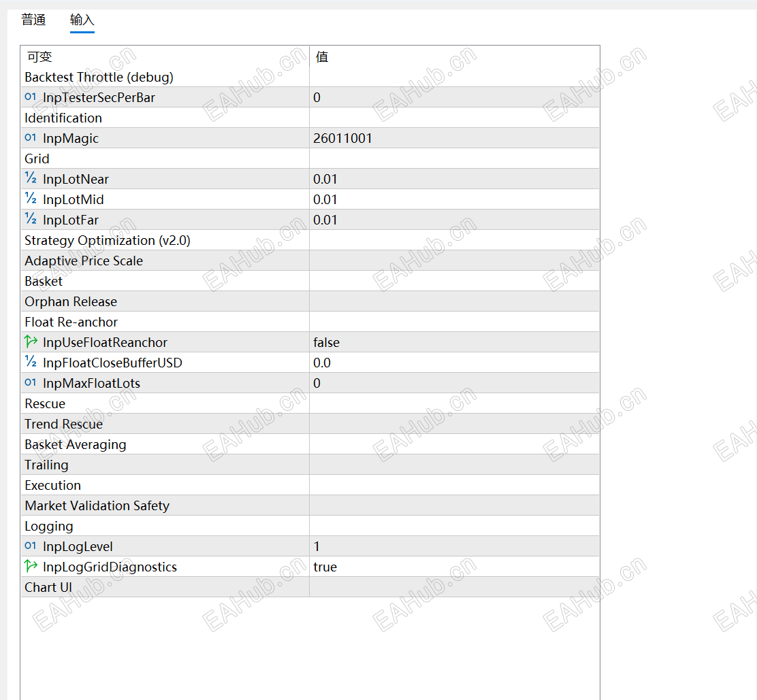Select the 输入 tab
The width and height of the screenshot is (757, 700).
coord(82,20)
